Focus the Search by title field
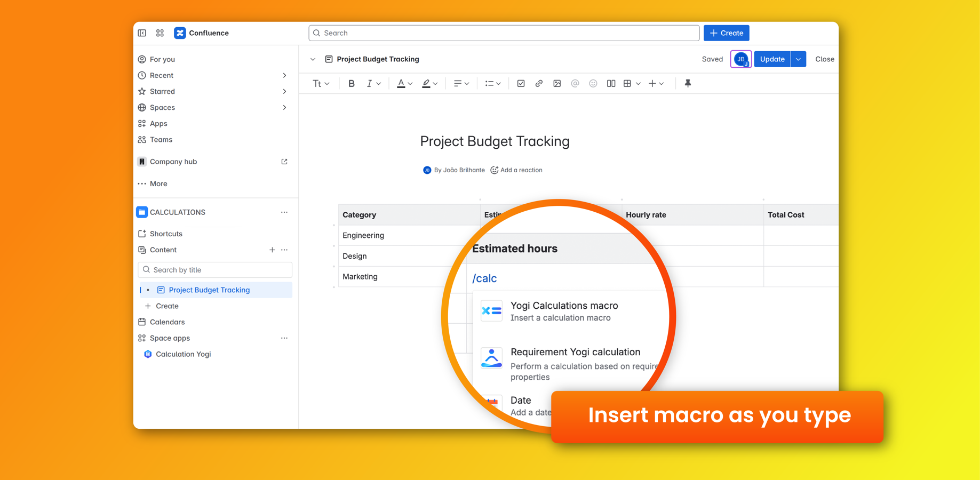 point(215,270)
